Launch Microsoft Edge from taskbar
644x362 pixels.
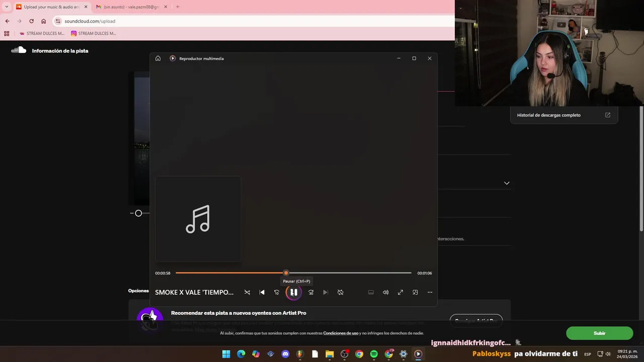pos(241,354)
